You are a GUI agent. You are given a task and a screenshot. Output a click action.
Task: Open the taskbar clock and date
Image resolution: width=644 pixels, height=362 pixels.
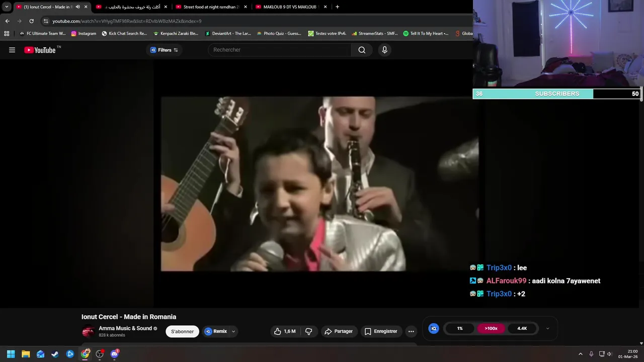(x=628, y=354)
